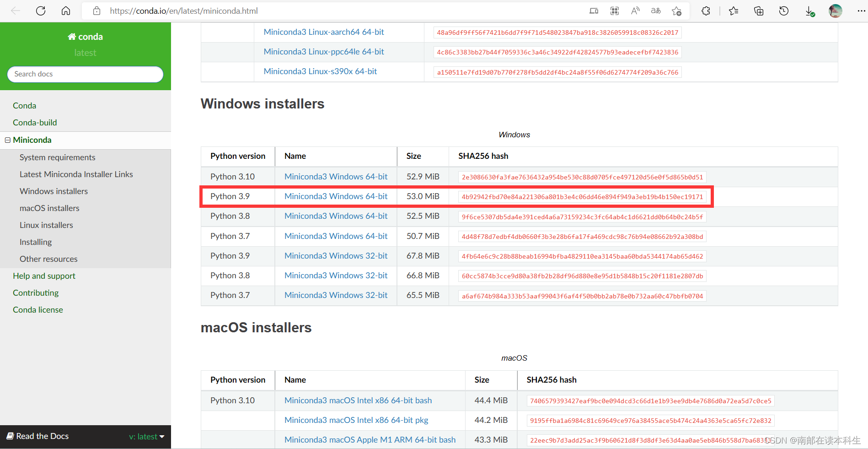Screen dimensions: 868x449
Task: Open Conda in the sidebar
Action: pyautogui.click(x=24, y=106)
